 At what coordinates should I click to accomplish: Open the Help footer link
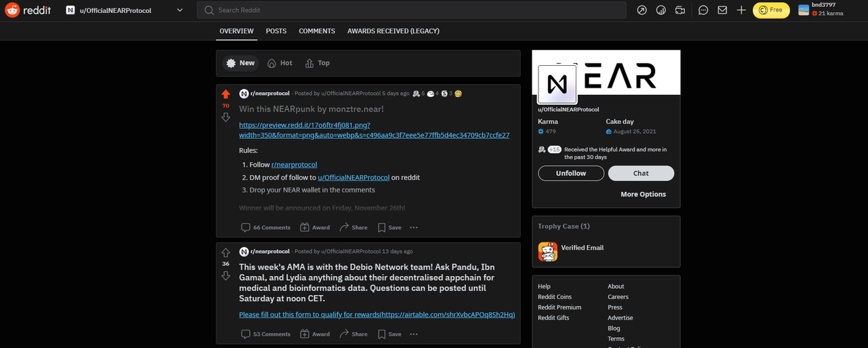pyautogui.click(x=544, y=286)
